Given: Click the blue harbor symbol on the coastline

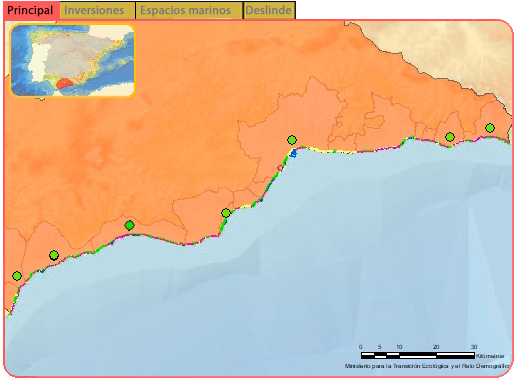Looking at the screenshot, I should pos(293,153).
